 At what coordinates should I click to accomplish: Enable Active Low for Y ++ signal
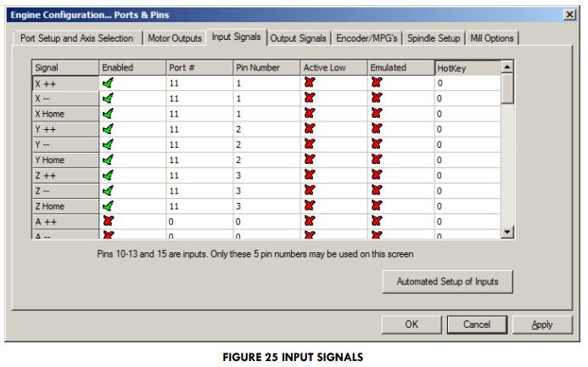click(309, 129)
